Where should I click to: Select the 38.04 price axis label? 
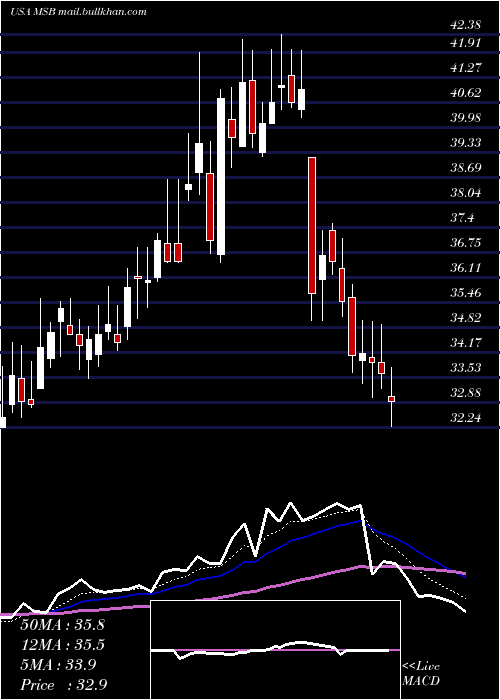[466, 193]
